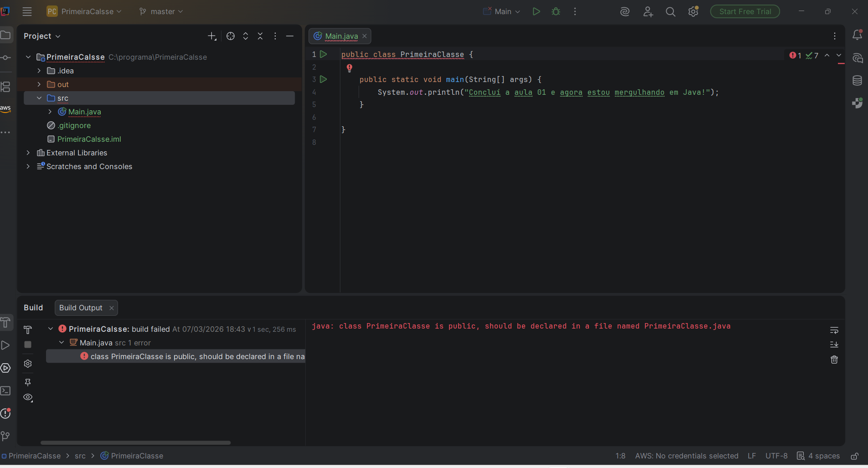Image resolution: width=868 pixels, height=468 pixels.
Task: Open the master branch dropdown
Action: click(x=161, y=11)
